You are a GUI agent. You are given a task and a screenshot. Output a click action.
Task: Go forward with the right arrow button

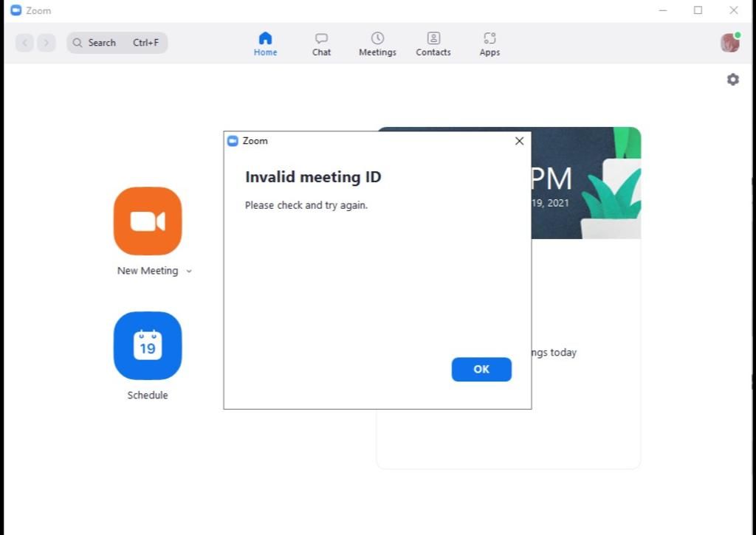tap(47, 43)
